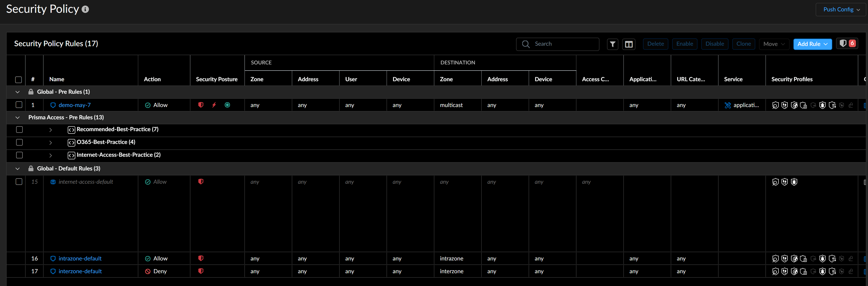Toggle the select-all header checkbox
Screen dimensions: 868x286
coord(18,80)
